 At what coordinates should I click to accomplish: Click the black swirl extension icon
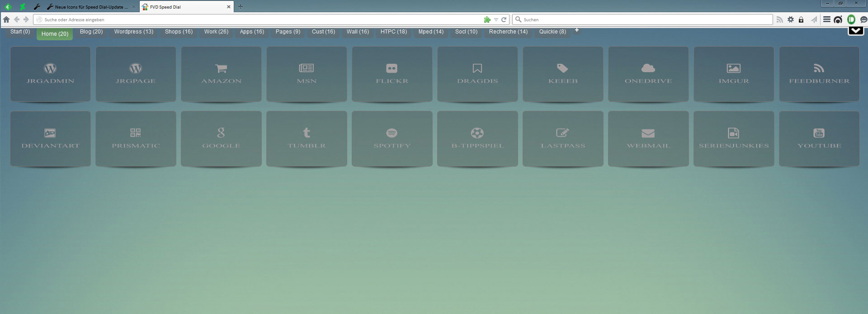(838, 19)
